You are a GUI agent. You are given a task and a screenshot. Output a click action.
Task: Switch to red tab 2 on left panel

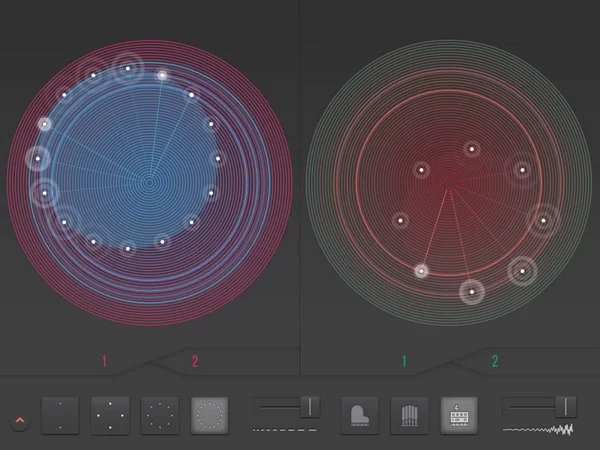tap(195, 361)
